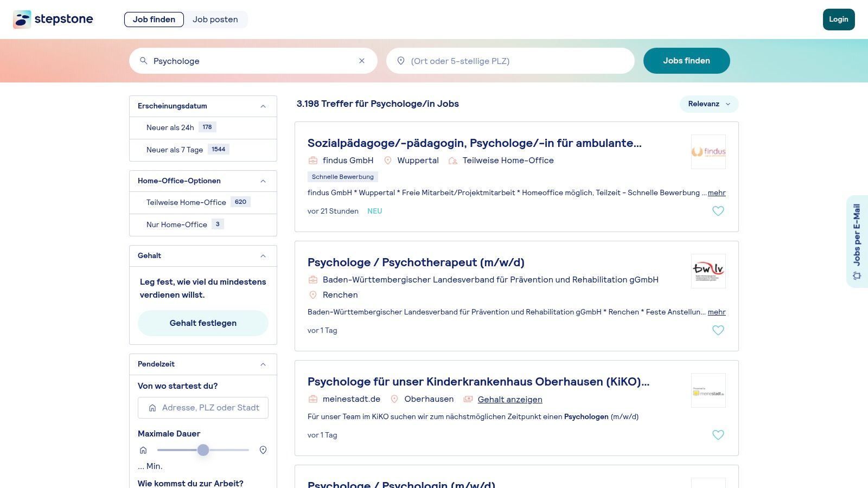Switch to the Job posten tab
The width and height of the screenshot is (868, 488).
215,20
